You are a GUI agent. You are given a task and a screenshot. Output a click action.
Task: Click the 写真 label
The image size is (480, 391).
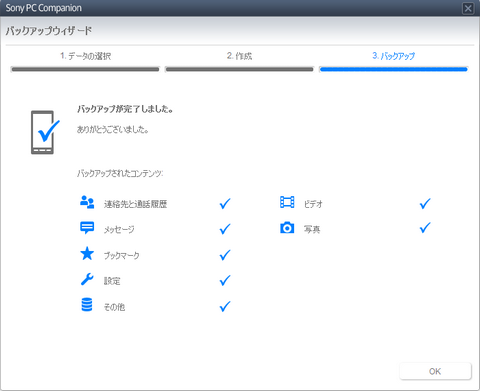tap(312, 229)
